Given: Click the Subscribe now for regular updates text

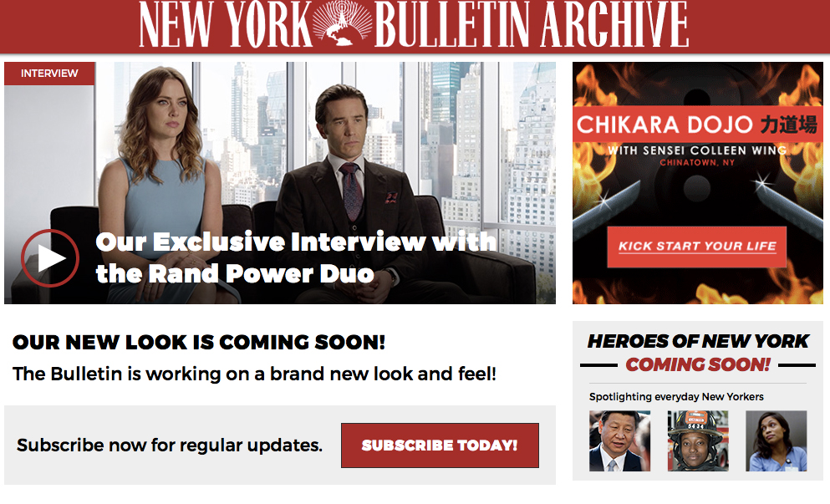Looking at the screenshot, I should (x=170, y=445).
